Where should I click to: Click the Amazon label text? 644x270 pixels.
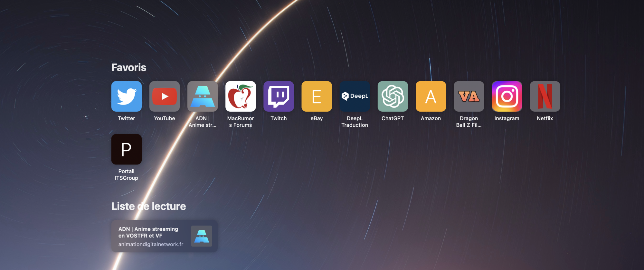(x=431, y=118)
